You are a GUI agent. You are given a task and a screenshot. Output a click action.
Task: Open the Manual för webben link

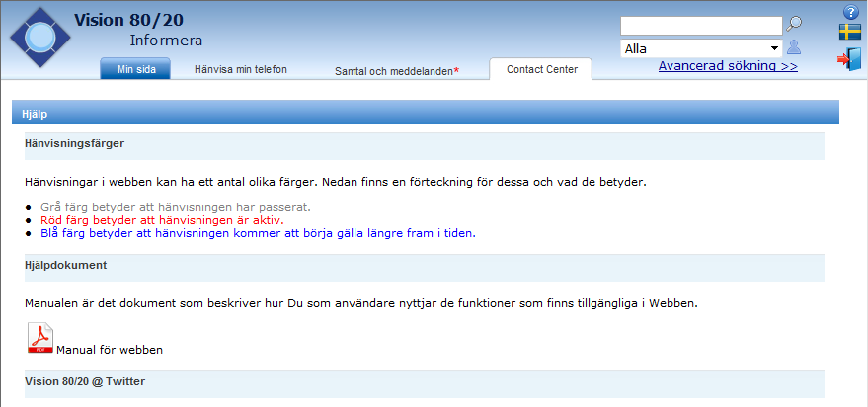(110, 350)
